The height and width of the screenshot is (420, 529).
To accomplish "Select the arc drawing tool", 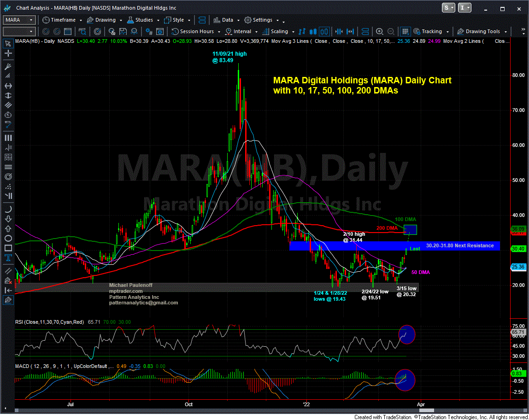I will click(8, 210).
